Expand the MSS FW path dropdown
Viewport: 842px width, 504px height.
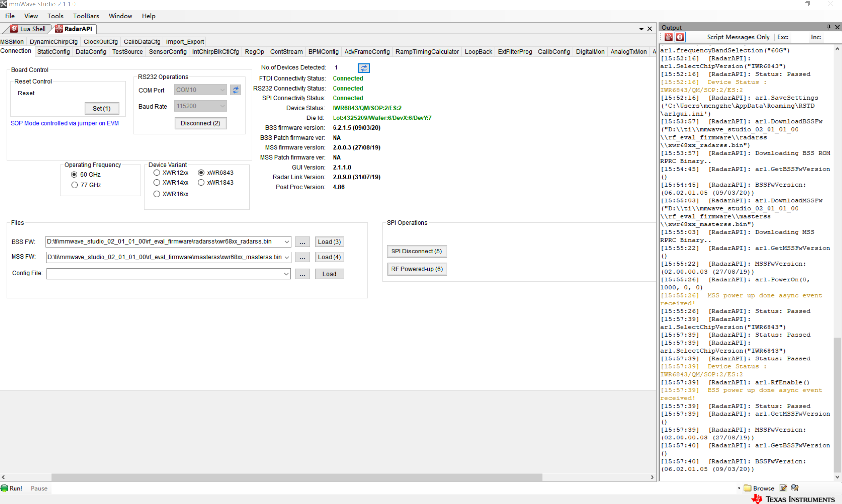(287, 257)
